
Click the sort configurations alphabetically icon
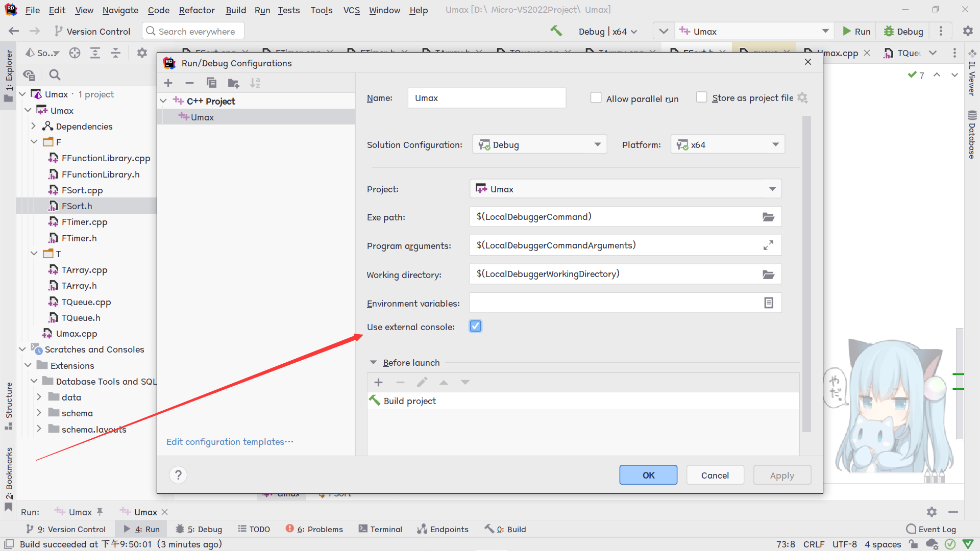(x=255, y=83)
